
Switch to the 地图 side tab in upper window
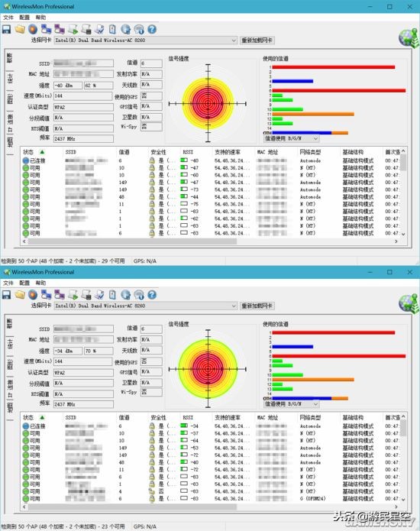10,142
